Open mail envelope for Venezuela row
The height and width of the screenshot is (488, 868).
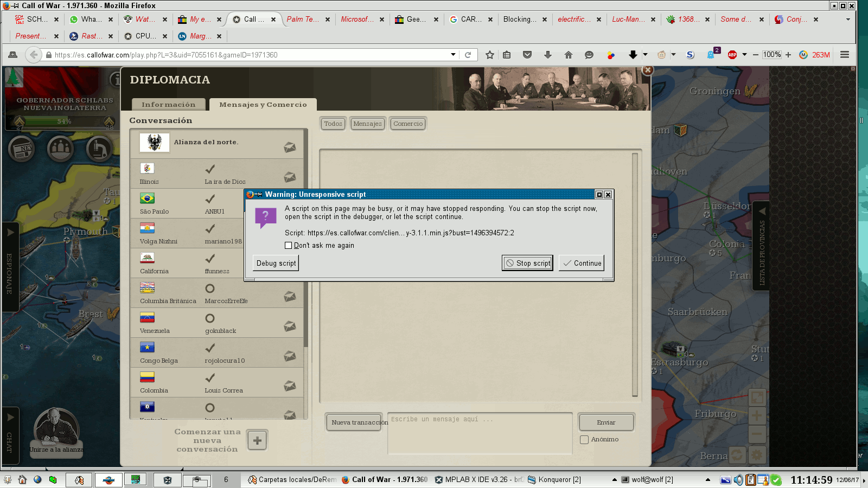(x=290, y=326)
